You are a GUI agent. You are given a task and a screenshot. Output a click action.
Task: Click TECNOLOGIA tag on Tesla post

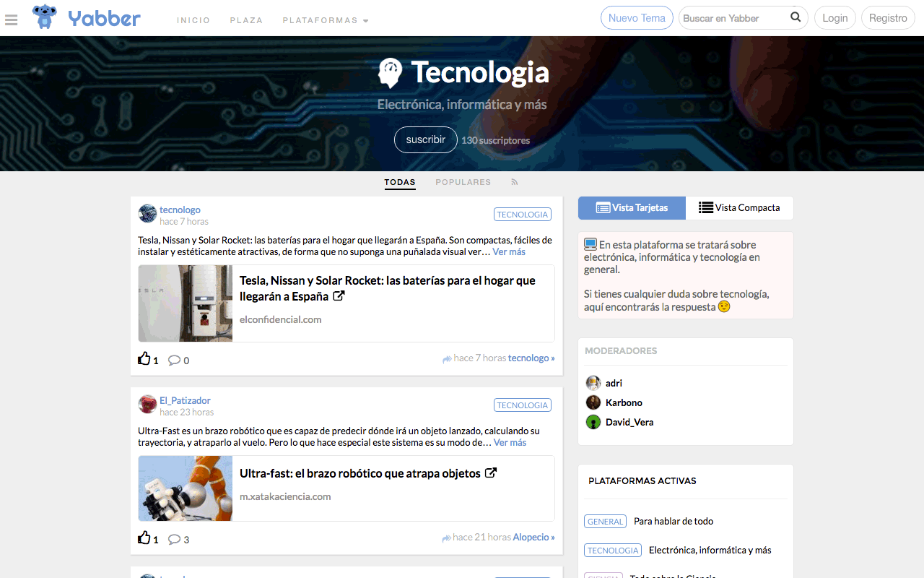(523, 214)
